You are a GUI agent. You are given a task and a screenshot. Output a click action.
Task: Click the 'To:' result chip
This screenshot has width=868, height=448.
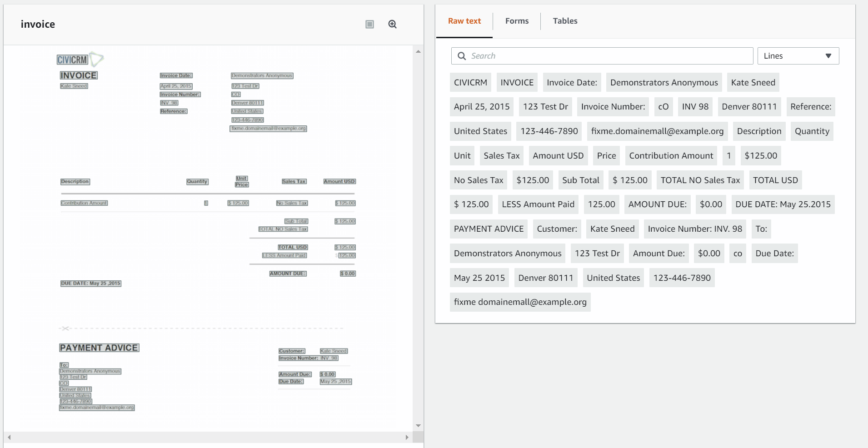point(761,229)
